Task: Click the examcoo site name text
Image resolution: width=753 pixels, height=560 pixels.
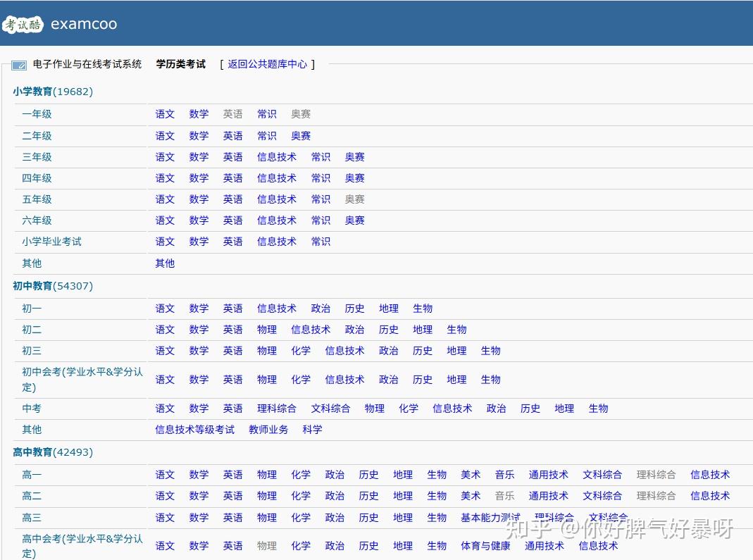Action: click(84, 24)
